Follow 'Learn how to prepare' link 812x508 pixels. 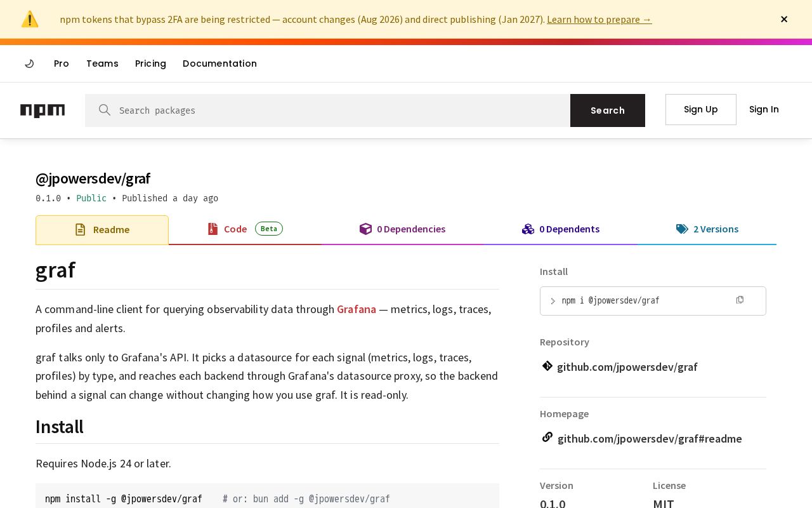pos(599,19)
